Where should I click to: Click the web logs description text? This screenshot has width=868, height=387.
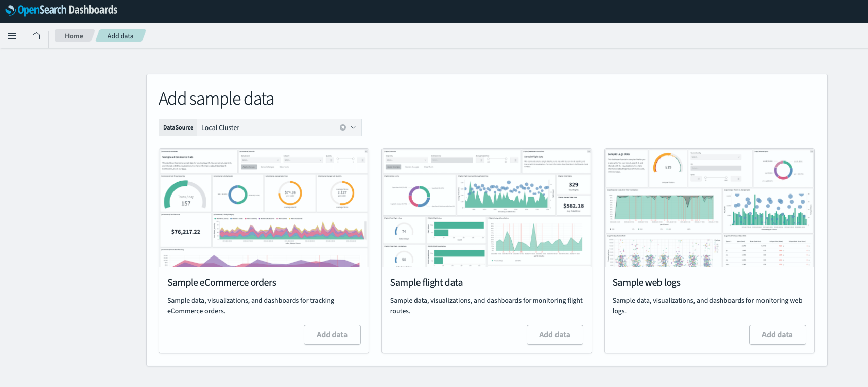[x=708, y=306]
